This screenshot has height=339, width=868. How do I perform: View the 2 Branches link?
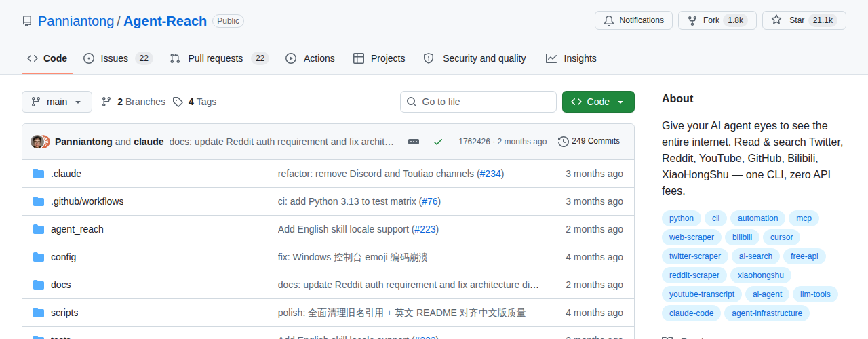coord(134,102)
